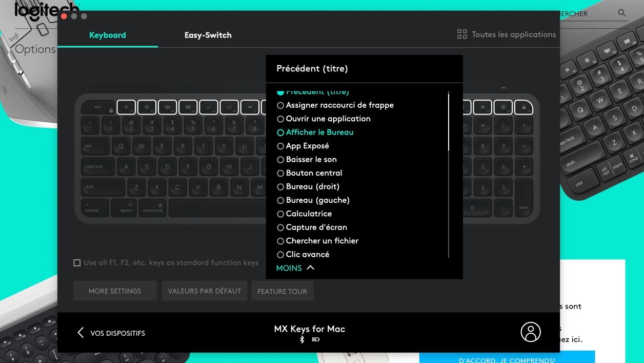Select Bouton central option
Viewport: 644px width, 363px height.
coord(310,173)
